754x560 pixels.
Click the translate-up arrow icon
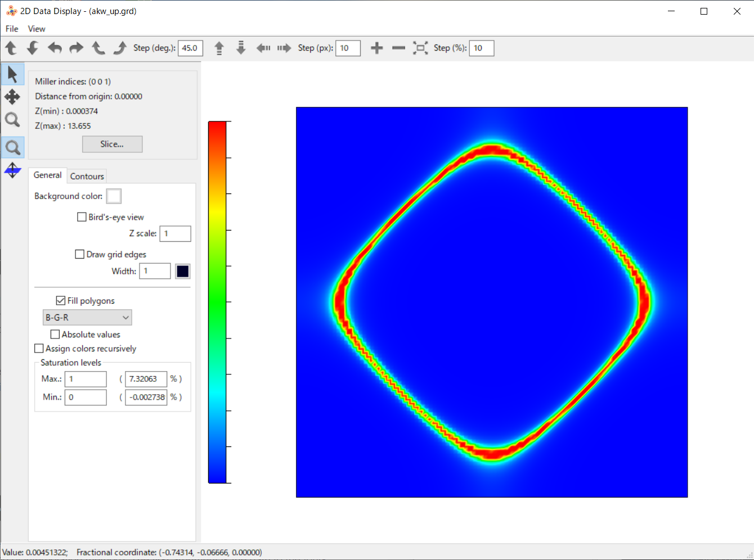[x=219, y=48]
